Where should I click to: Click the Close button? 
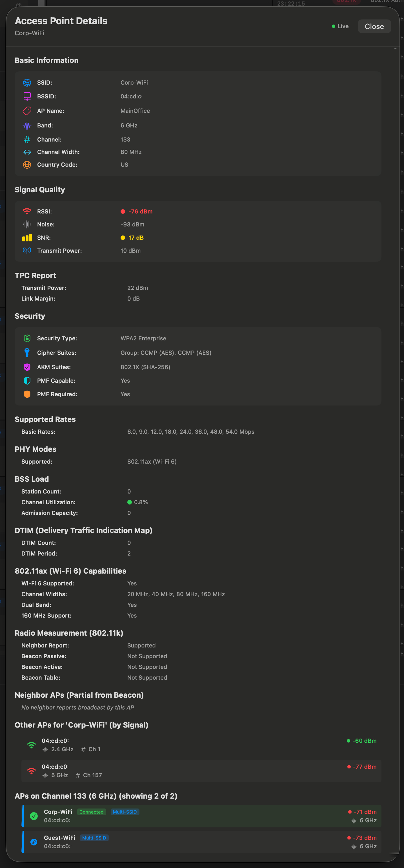(x=374, y=26)
